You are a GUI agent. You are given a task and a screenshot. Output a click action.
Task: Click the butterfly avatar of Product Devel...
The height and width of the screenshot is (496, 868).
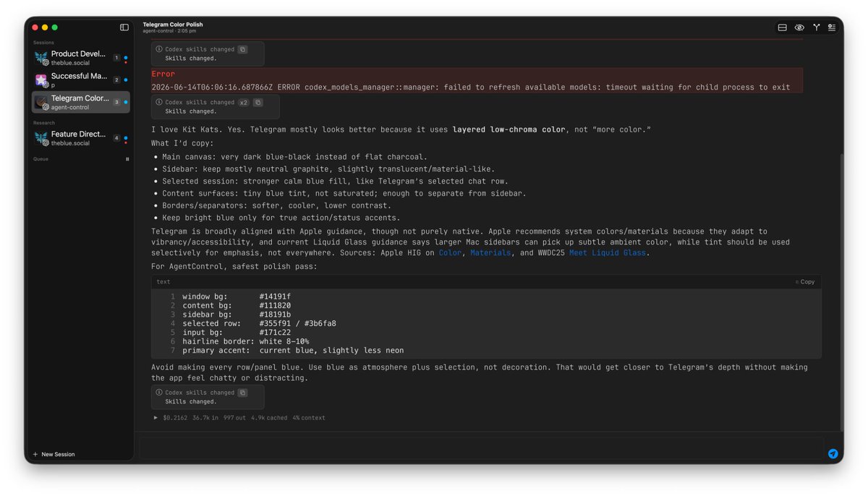pos(41,58)
